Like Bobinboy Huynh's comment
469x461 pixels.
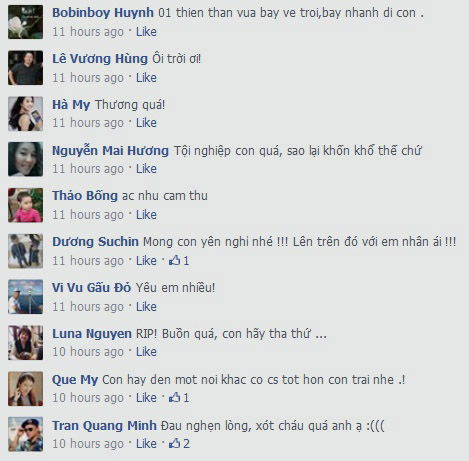click(x=146, y=32)
